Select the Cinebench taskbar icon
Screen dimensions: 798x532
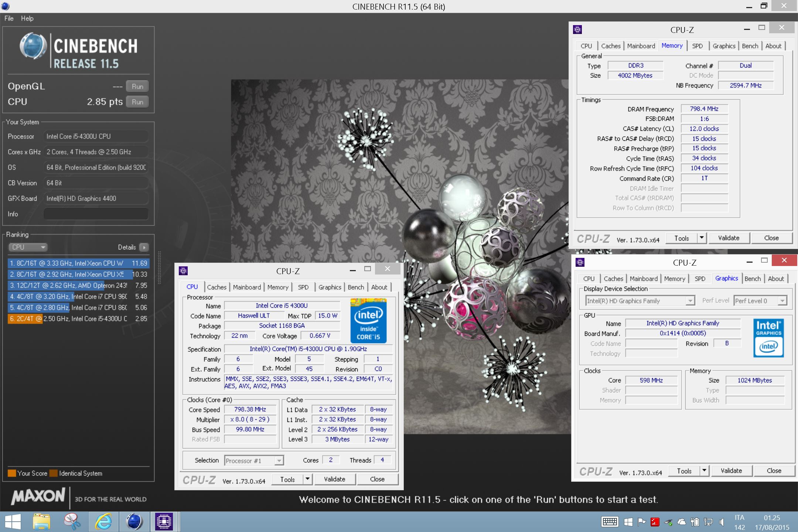[x=134, y=522]
